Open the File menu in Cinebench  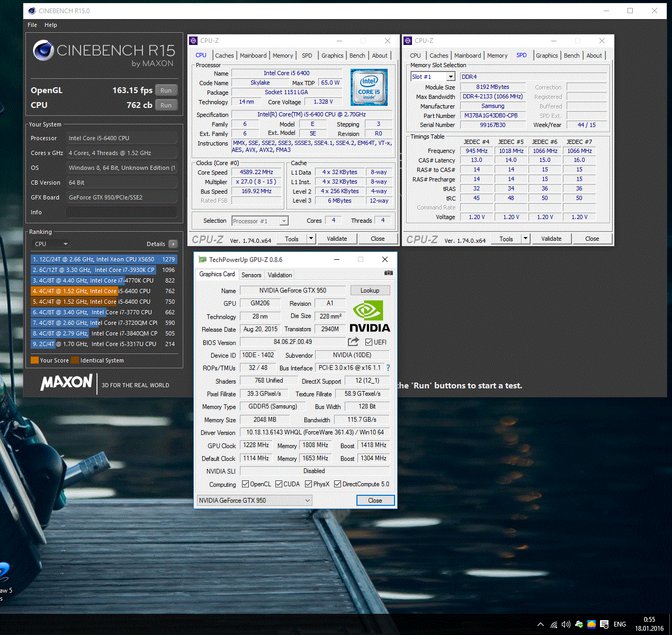pyautogui.click(x=32, y=25)
